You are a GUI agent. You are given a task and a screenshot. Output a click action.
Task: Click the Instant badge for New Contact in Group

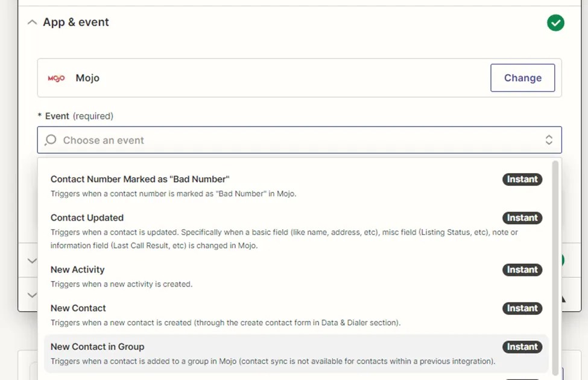(522, 347)
